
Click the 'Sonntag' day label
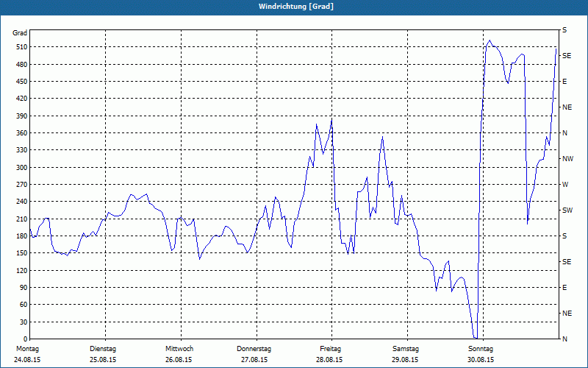point(481,349)
